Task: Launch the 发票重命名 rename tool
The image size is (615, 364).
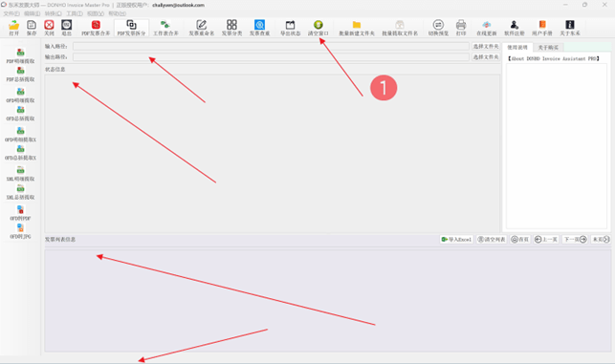Action: coord(202,29)
